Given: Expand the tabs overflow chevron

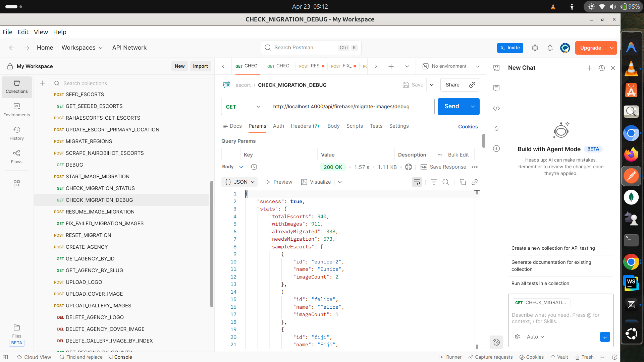Looking at the screenshot, I should pos(407,66).
